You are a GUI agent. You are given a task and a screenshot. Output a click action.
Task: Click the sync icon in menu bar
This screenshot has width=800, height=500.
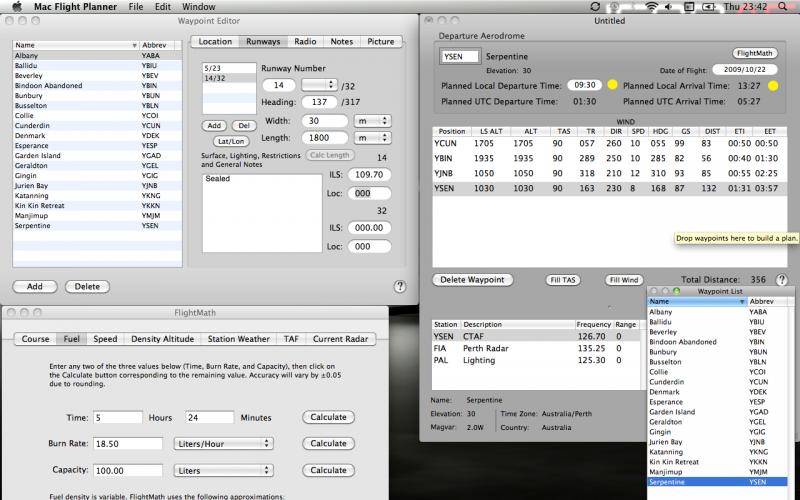coord(595,7)
